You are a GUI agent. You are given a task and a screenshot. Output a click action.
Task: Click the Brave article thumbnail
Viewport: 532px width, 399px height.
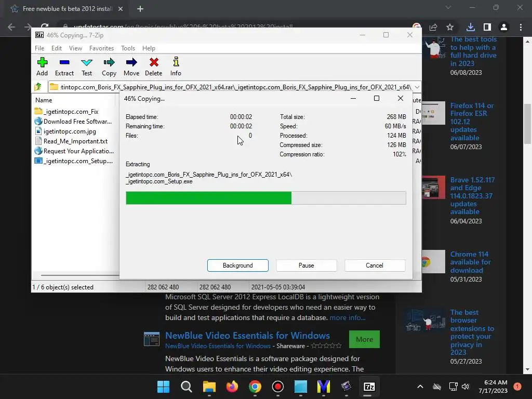pyautogui.click(x=433, y=187)
